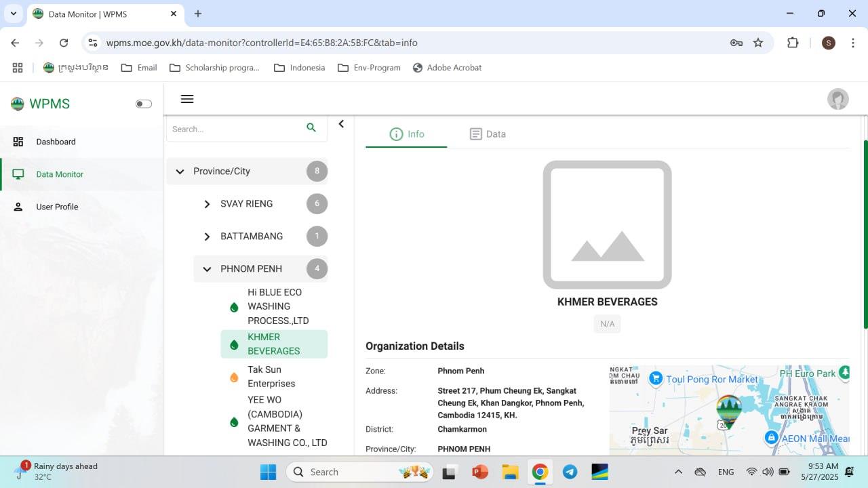Expand the BATTAMBANG node
The image size is (868, 488).
pyautogui.click(x=207, y=237)
